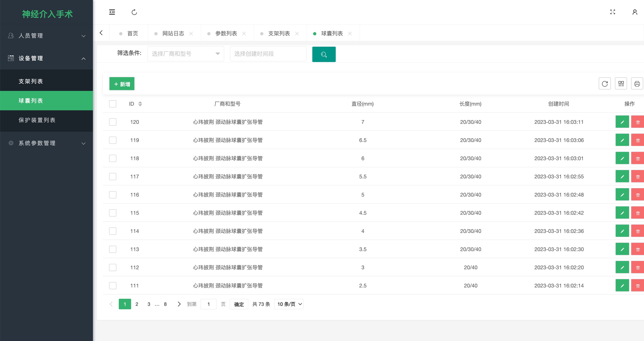This screenshot has height=341, width=644.
Task: Click the page reload icon in top bar
Action: tap(134, 12)
